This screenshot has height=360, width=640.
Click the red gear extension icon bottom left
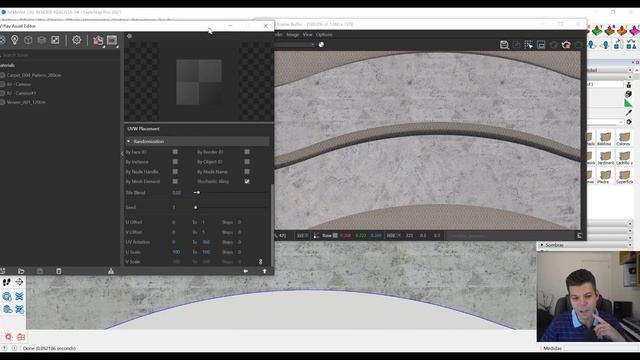(x=8, y=337)
